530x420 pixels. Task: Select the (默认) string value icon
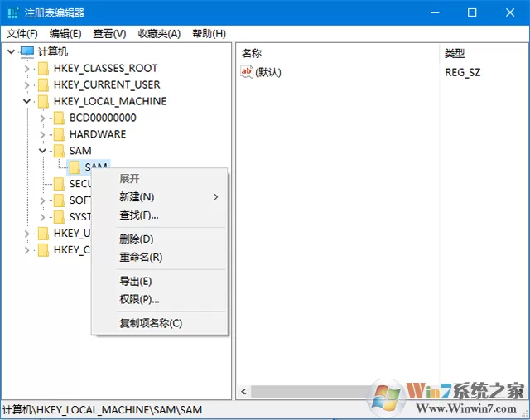pos(247,72)
